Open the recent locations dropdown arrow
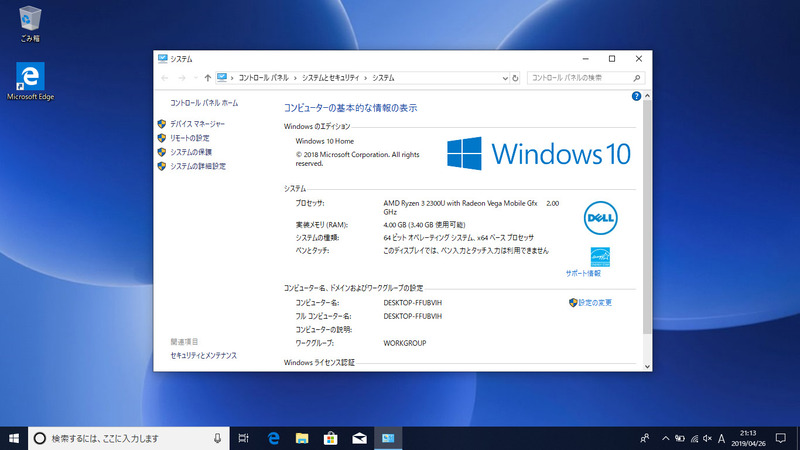Viewport: 800px width, 450px height. [x=195, y=78]
